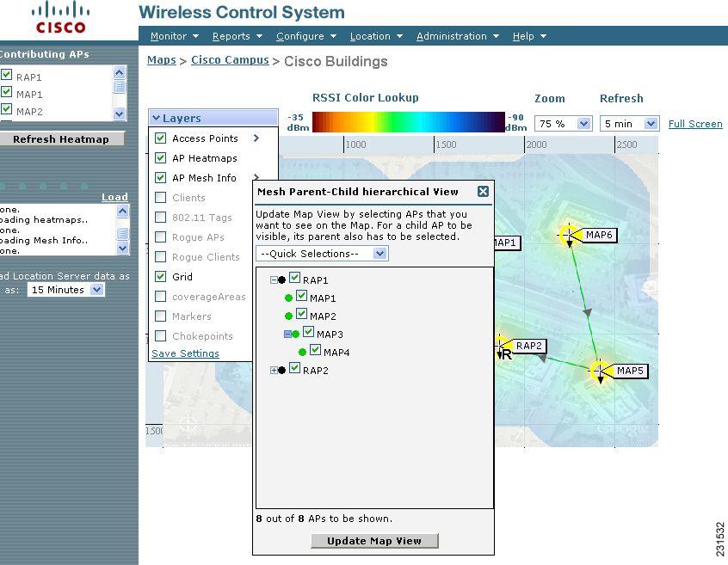Toggle the Grid layer checkbox
Image resolution: width=728 pixels, height=565 pixels.
[161, 276]
